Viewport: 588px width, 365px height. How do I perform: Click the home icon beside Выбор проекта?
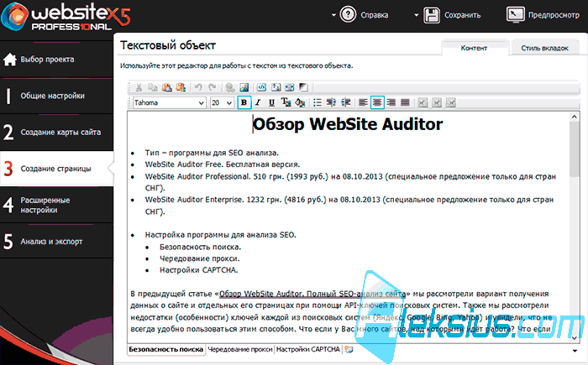click(10, 60)
